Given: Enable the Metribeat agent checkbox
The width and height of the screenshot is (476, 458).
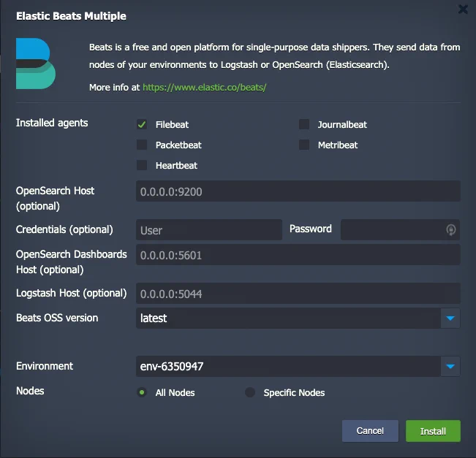Looking at the screenshot, I should tap(304, 145).
